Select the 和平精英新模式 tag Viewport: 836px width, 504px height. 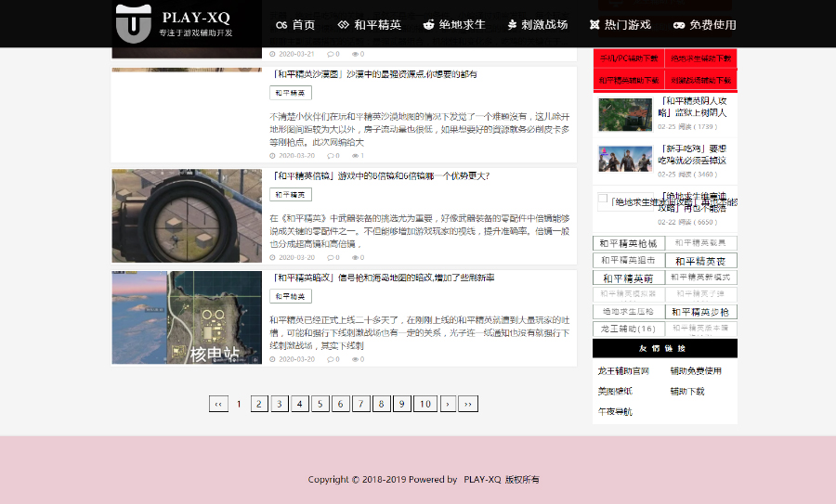pyautogui.click(x=701, y=277)
